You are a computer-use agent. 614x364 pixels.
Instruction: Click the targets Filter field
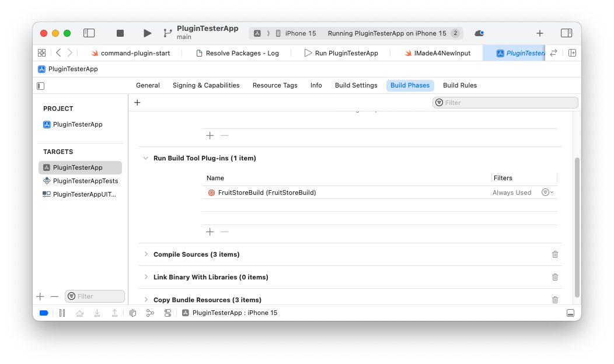coord(95,296)
